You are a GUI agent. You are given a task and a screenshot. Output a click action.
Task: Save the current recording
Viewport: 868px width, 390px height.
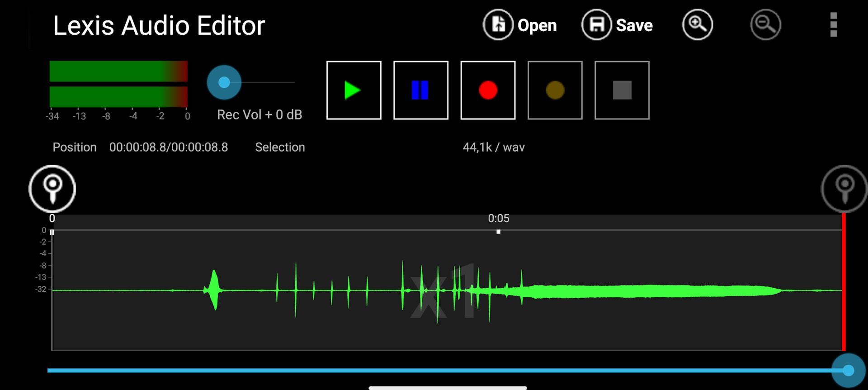[x=618, y=25]
